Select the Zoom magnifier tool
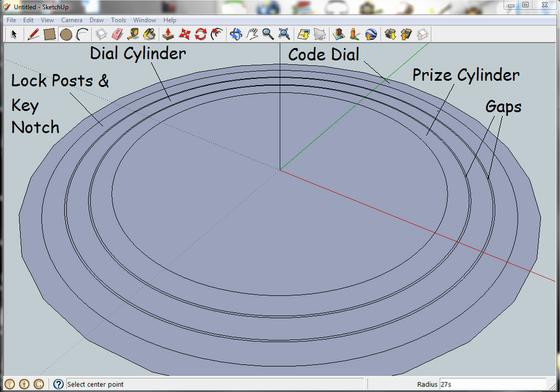The height and width of the screenshot is (392, 560). (268, 35)
